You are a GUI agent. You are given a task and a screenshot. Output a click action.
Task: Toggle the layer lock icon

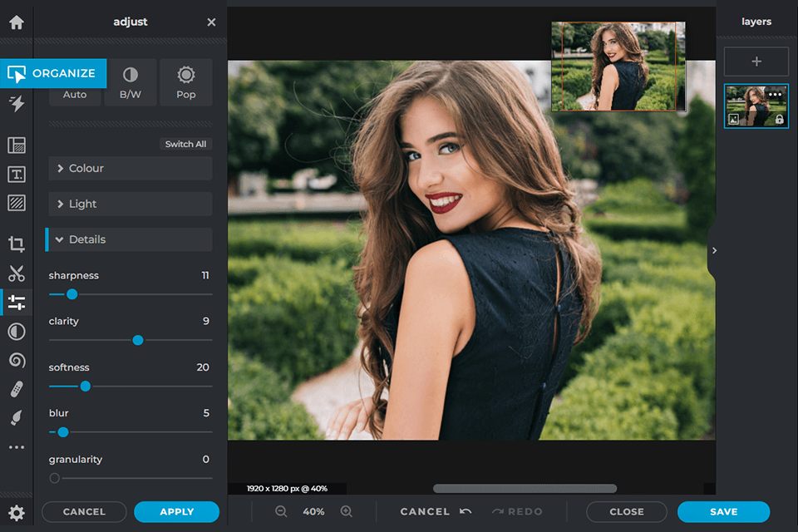[779, 120]
